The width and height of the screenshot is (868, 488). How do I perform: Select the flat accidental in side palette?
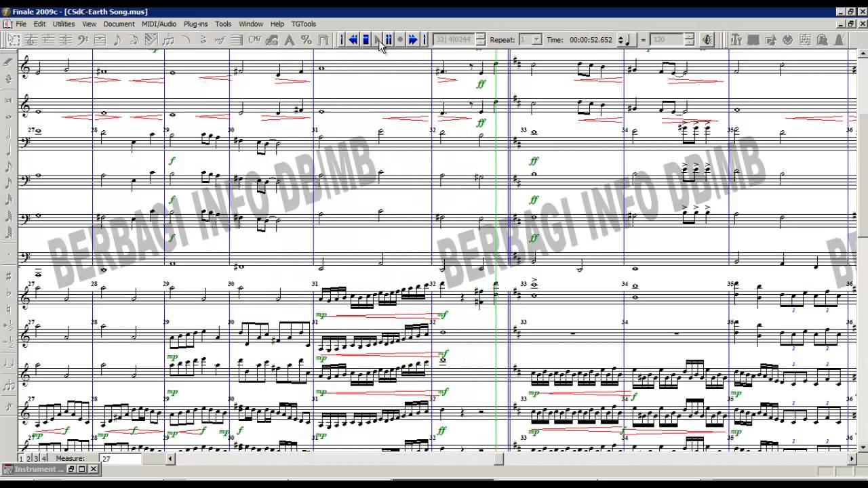click(8, 293)
